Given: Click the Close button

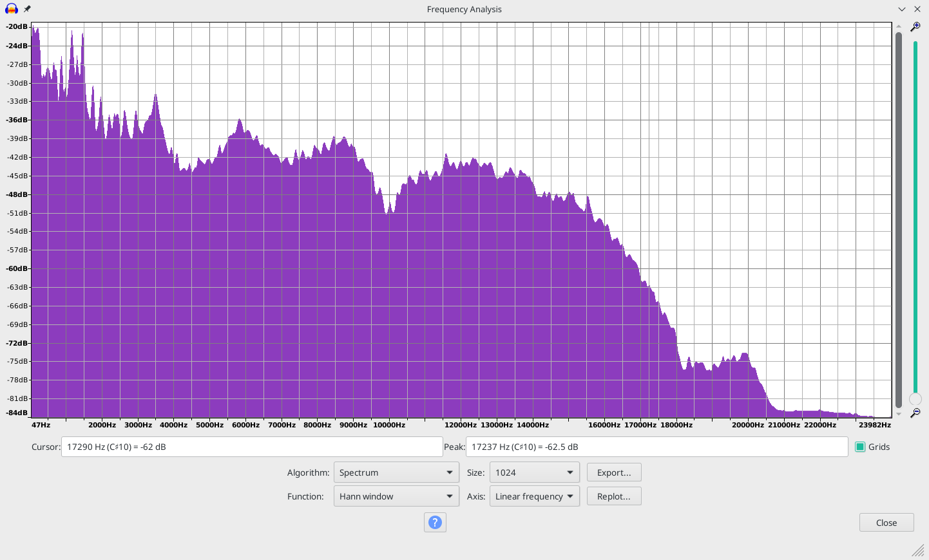Looking at the screenshot, I should pos(886,523).
